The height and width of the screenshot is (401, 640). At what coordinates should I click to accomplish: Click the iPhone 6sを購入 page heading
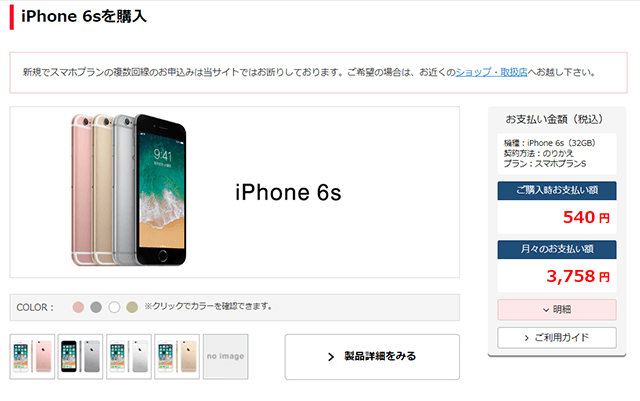coord(84,16)
